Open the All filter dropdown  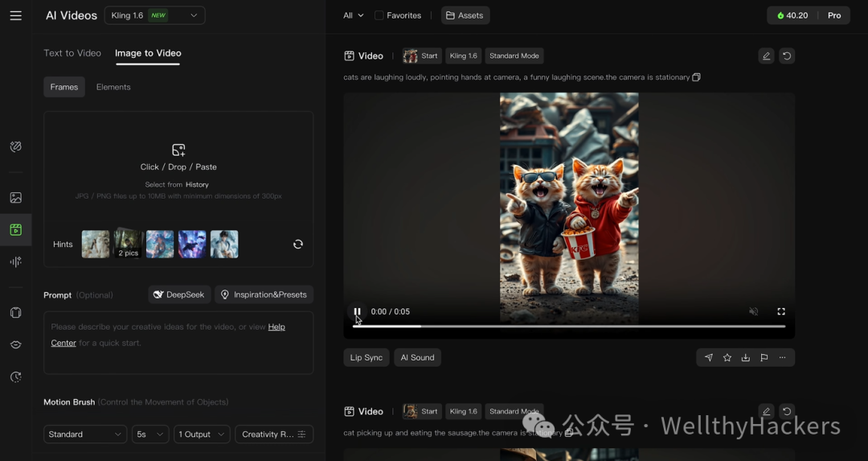353,15
